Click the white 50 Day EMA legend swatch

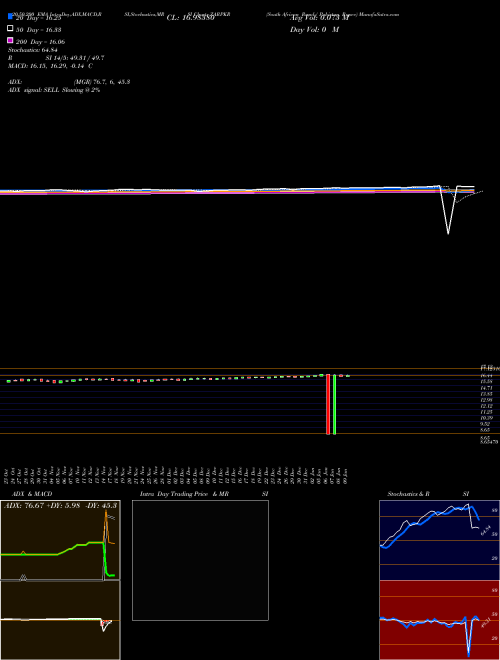coord(11,29)
